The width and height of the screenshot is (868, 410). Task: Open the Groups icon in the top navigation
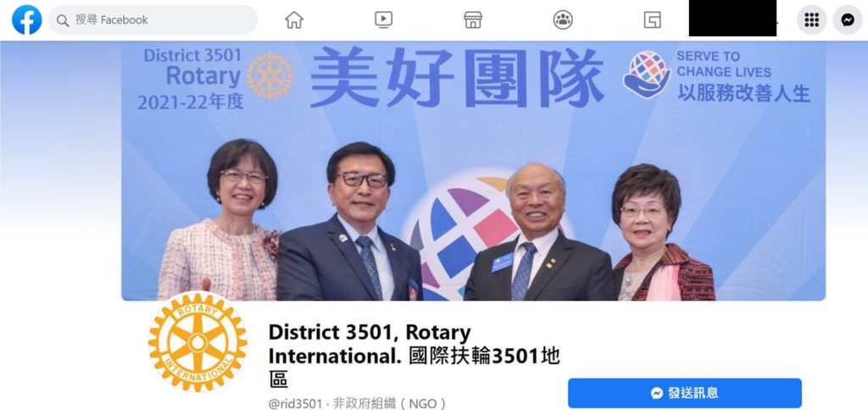click(x=563, y=20)
